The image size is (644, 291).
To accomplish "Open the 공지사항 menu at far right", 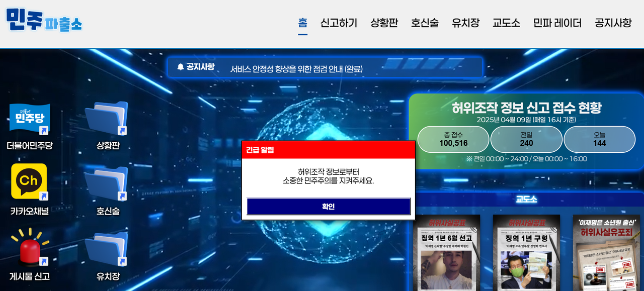I will point(613,23).
